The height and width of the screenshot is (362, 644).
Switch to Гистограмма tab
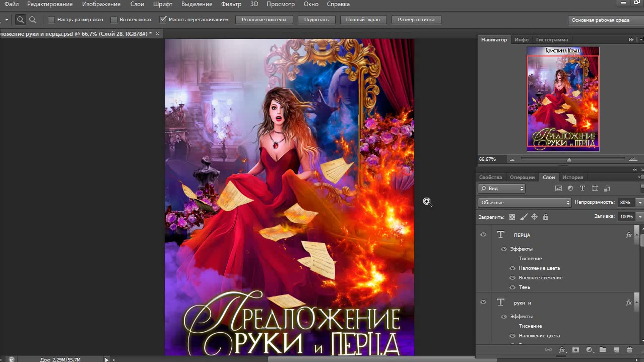(x=552, y=39)
